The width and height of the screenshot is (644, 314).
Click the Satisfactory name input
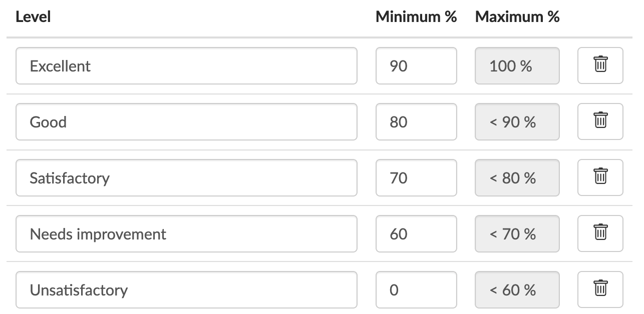[x=186, y=177]
